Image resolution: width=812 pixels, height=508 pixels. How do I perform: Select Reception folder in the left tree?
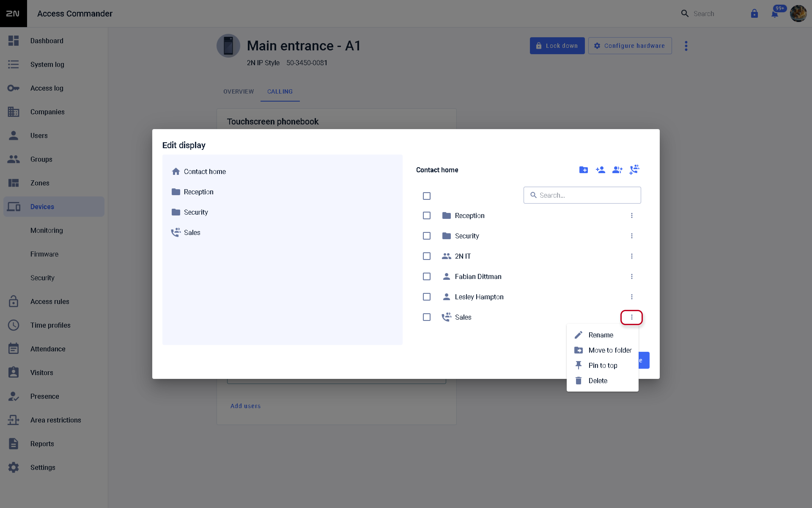(x=192, y=192)
